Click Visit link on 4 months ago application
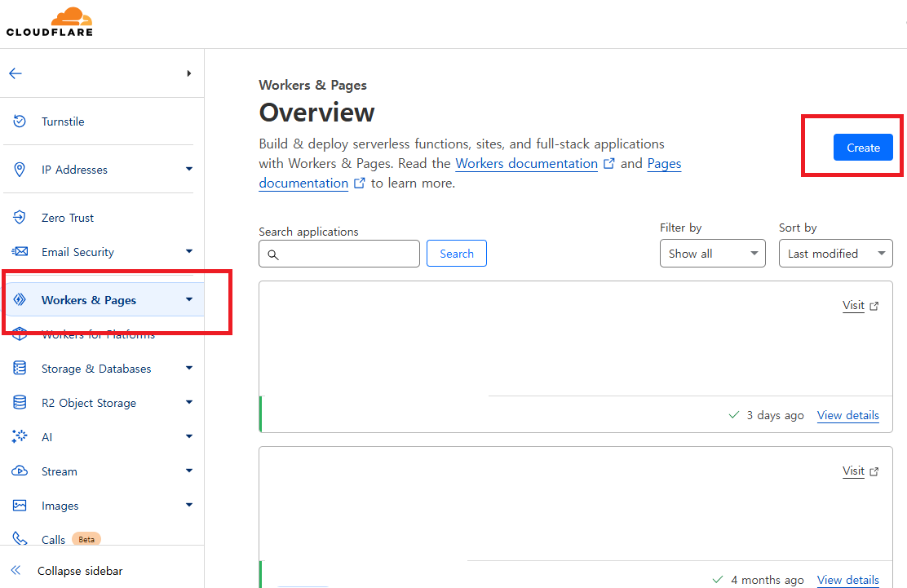 coord(853,471)
